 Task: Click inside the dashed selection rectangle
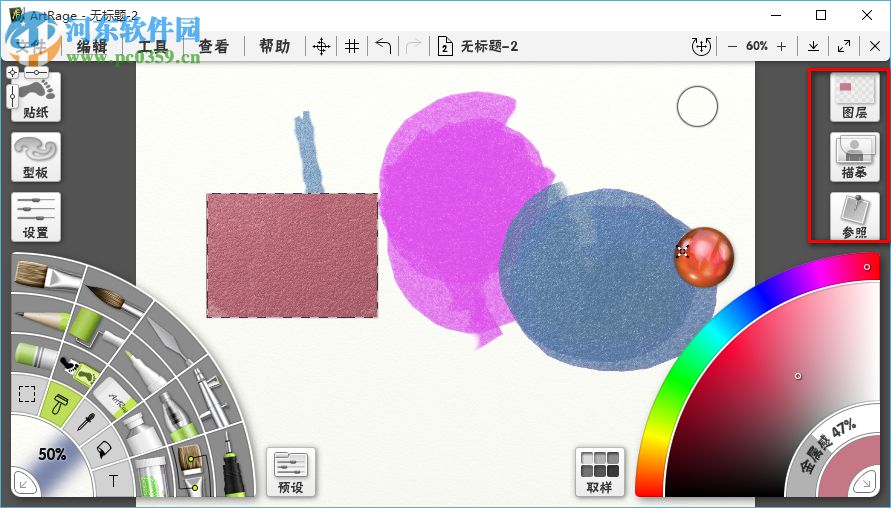tap(292, 255)
